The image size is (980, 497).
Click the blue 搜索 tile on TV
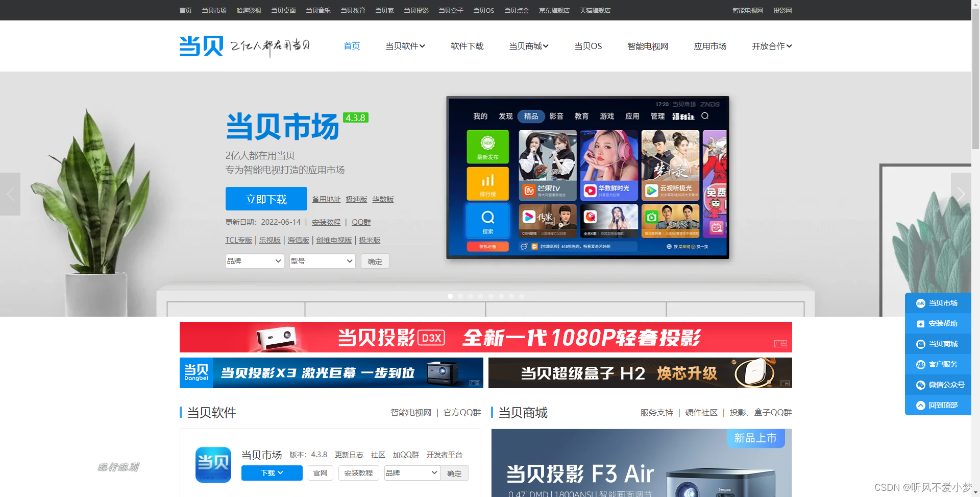click(x=487, y=221)
